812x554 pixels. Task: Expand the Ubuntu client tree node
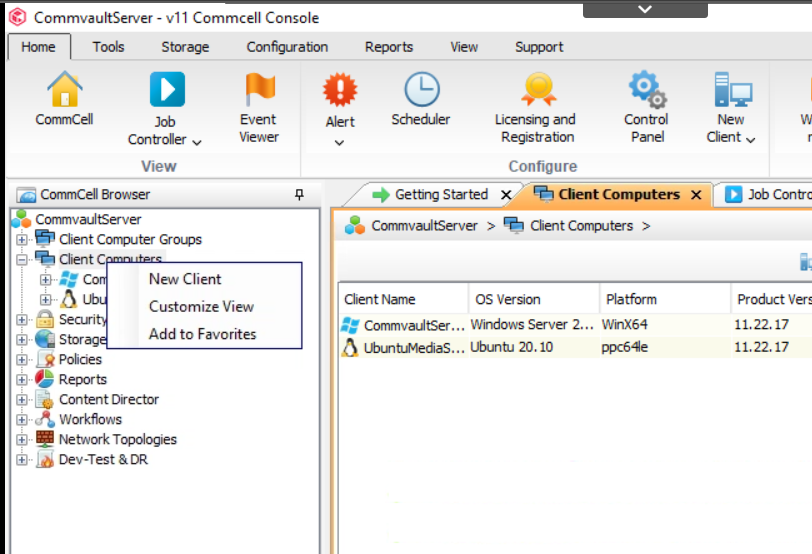pos(46,300)
